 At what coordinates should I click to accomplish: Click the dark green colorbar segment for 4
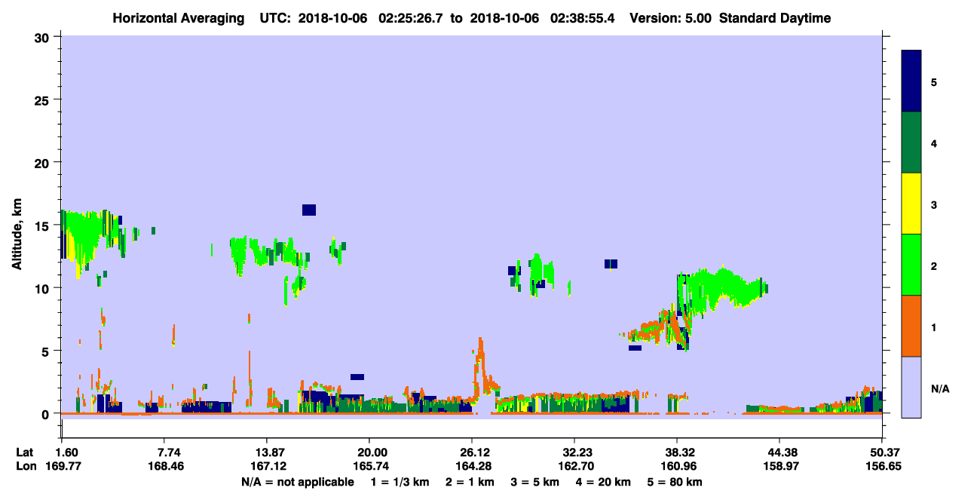(x=911, y=143)
